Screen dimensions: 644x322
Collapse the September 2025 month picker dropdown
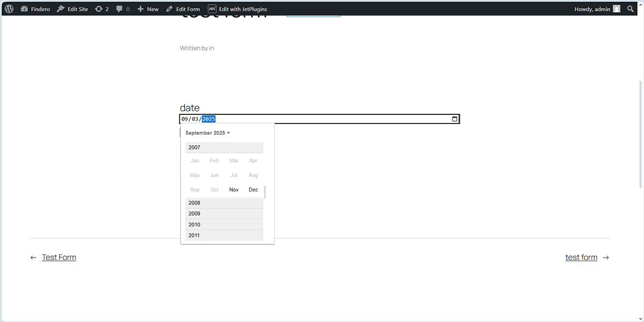(208, 133)
